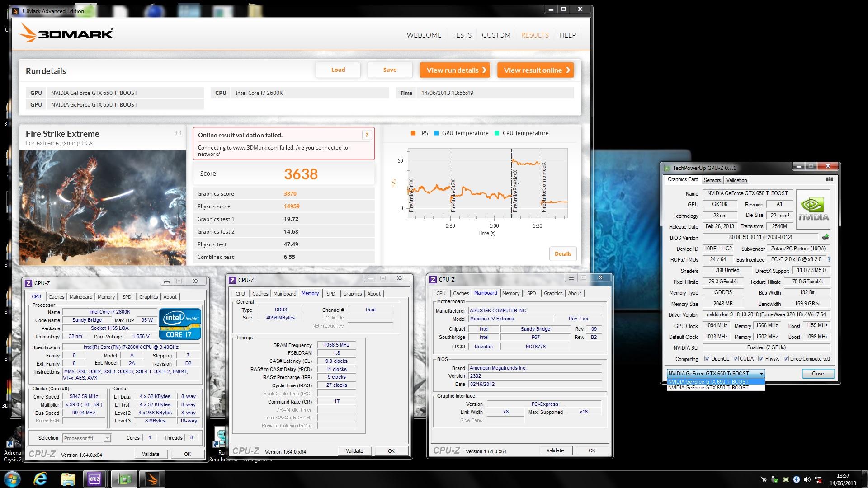Switch to the Sensors tab in GPU-Z

pos(712,180)
